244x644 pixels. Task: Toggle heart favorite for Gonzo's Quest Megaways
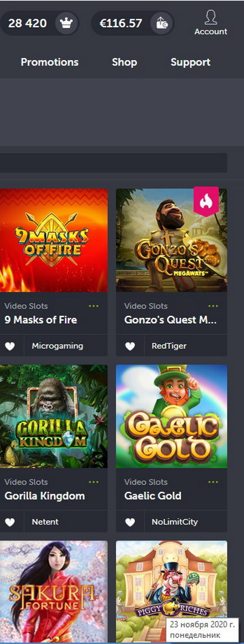[130, 346]
